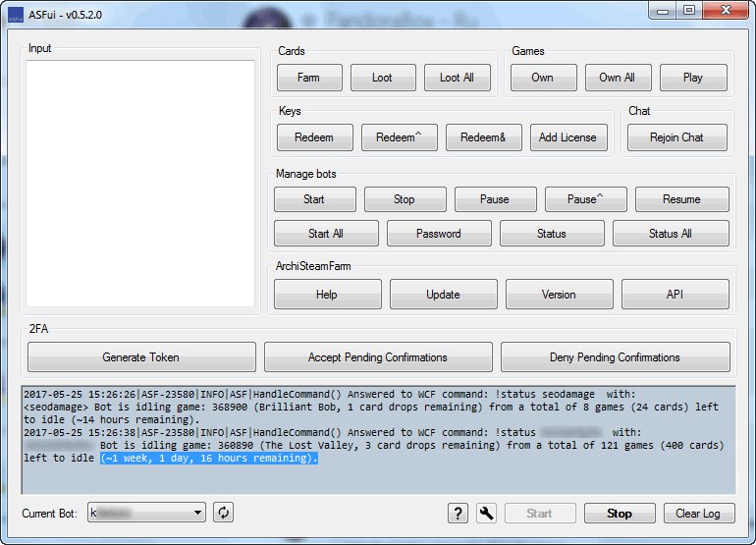Click the Play button in Games

click(693, 78)
